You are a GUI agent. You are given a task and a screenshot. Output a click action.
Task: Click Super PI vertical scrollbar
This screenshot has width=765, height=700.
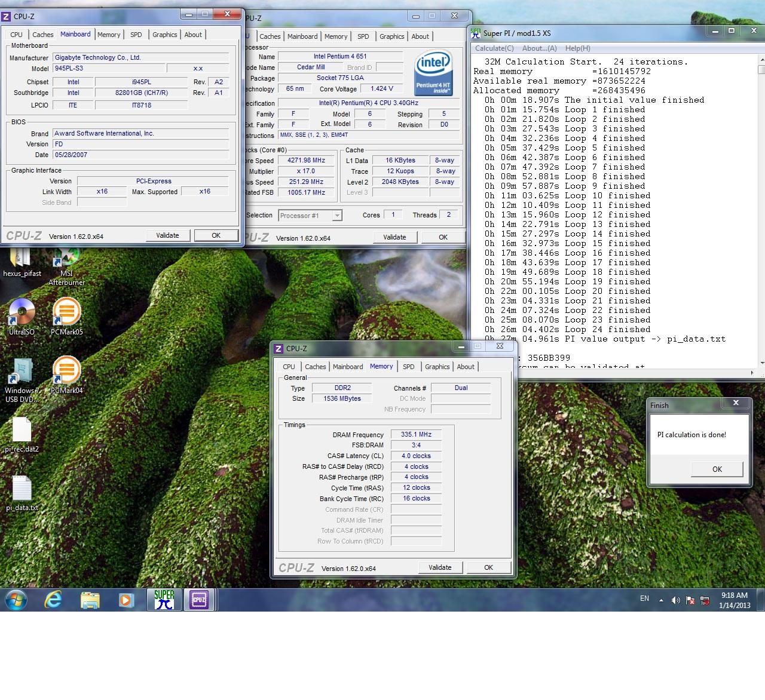click(x=761, y=209)
